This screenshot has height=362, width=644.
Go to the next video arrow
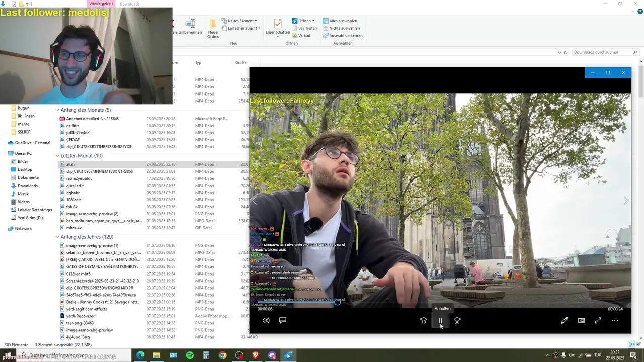pos(626,201)
